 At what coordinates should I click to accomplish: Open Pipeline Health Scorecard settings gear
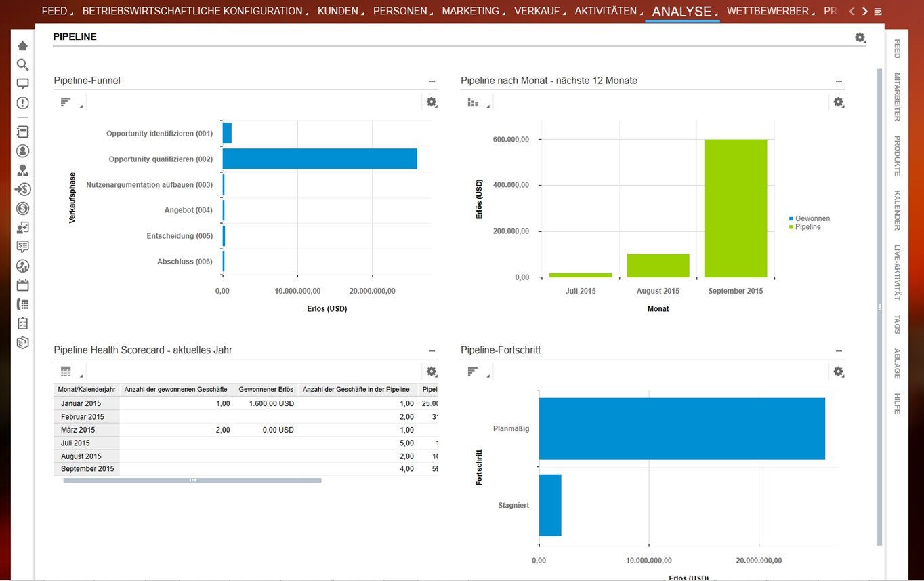(x=432, y=372)
